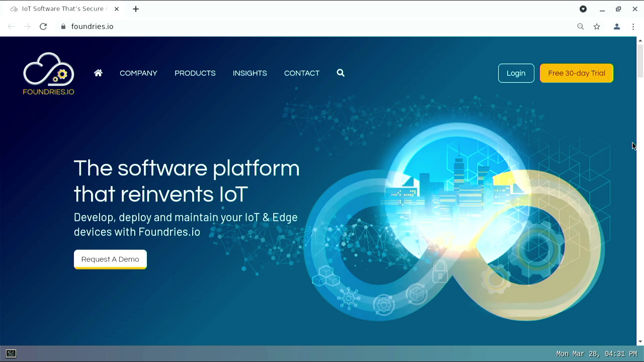Click the taskbar terminal icon
This screenshot has height=362, width=644.
(11, 353)
